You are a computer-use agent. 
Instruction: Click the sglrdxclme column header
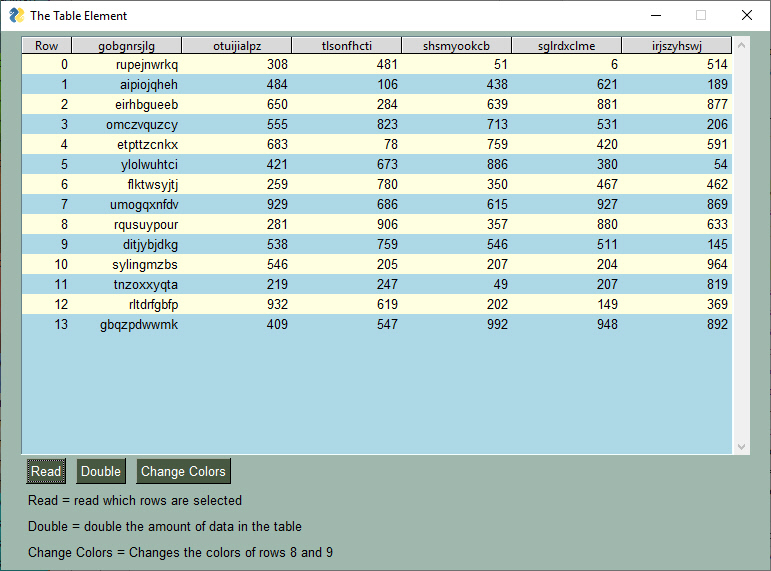(567, 45)
